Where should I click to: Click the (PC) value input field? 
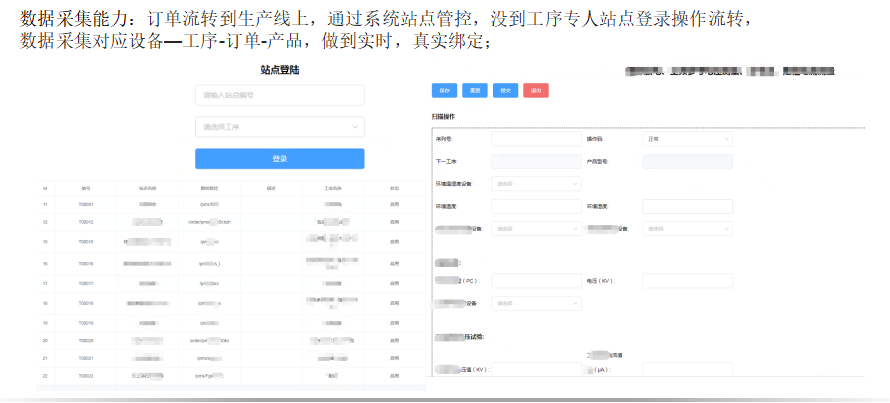click(536, 281)
